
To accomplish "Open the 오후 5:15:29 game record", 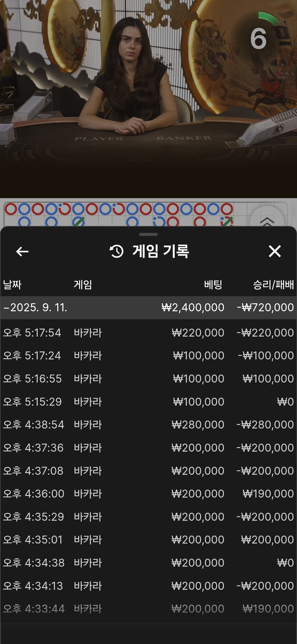I will tap(148, 402).
